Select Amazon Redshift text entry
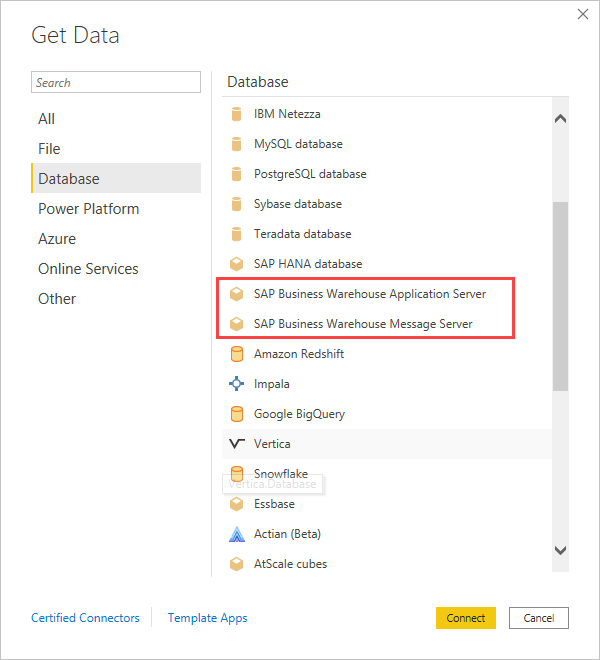Image resolution: width=600 pixels, height=660 pixels. click(299, 354)
